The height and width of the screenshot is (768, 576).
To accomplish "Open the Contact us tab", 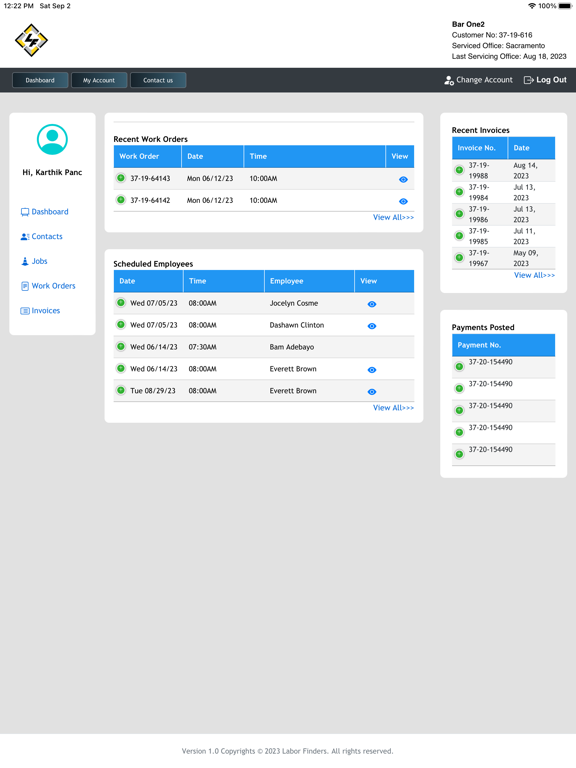I will [x=158, y=80].
